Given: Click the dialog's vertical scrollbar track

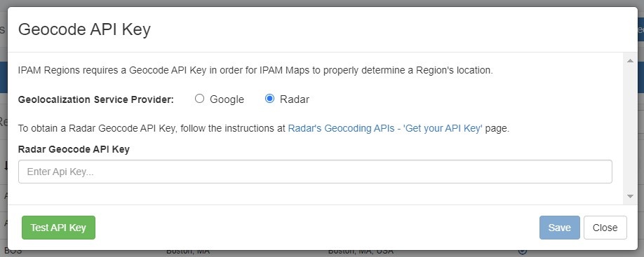Looking at the screenshot, I should pyautogui.click(x=630, y=128).
